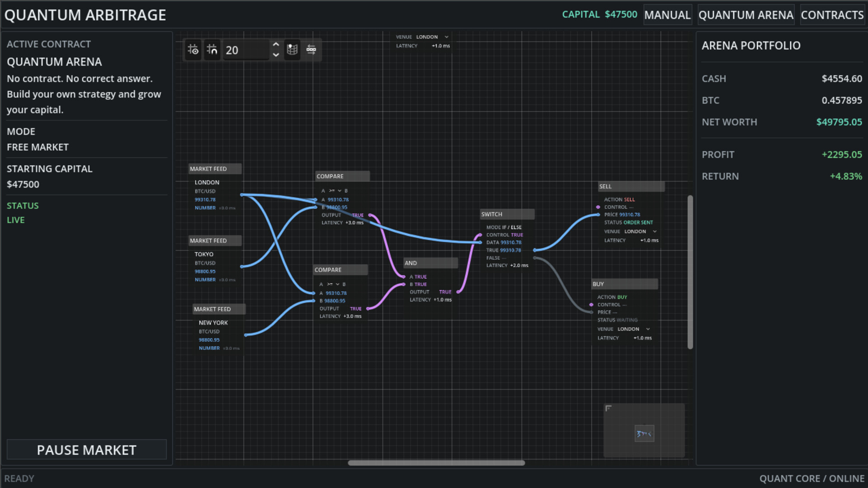The height and width of the screenshot is (488, 868).
Task: Increase grid size with up arrow
Action: (x=276, y=45)
